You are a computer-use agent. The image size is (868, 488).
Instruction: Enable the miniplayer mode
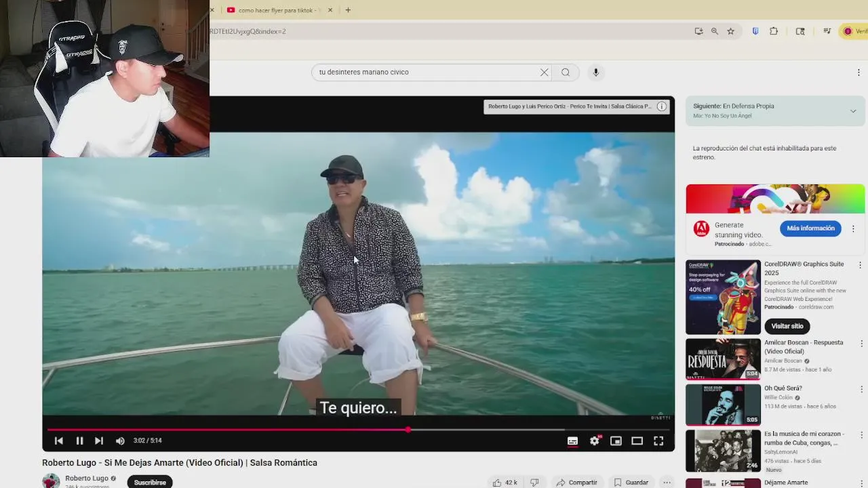coord(616,441)
